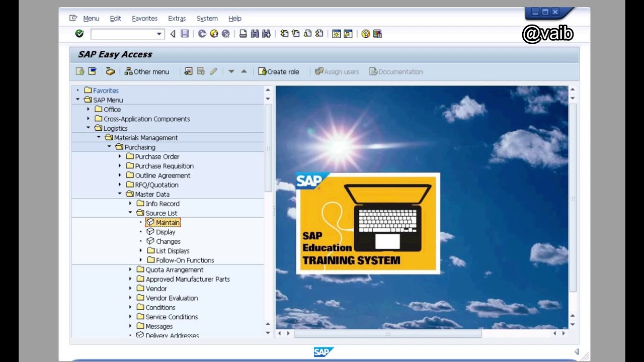
Task: Expand the RFQ/Quotation folder
Action: pyautogui.click(x=120, y=185)
